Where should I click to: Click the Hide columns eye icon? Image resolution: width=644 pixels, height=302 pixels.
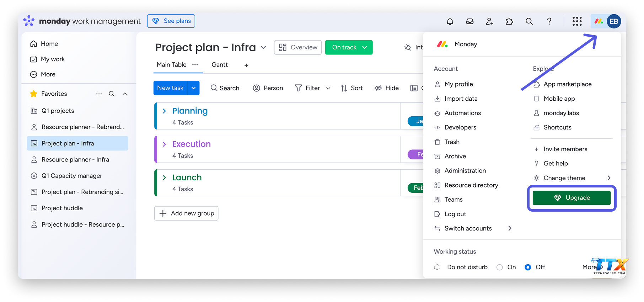coord(378,88)
